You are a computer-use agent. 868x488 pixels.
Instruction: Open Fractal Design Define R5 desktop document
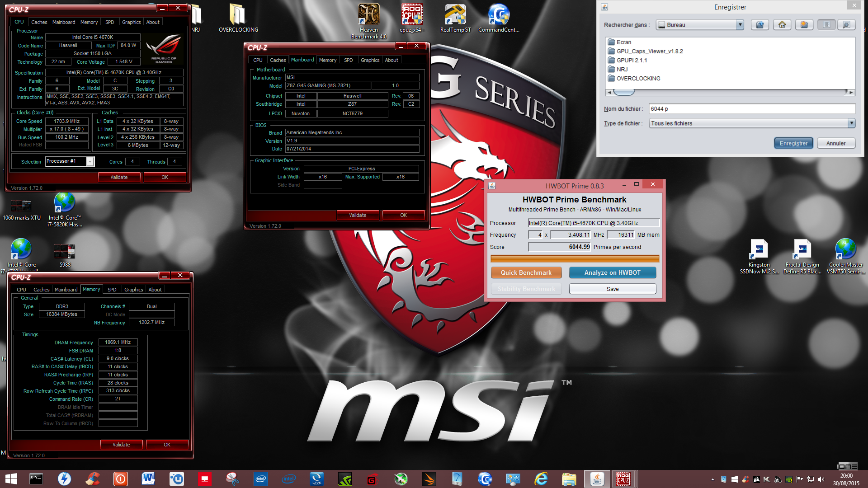click(802, 257)
